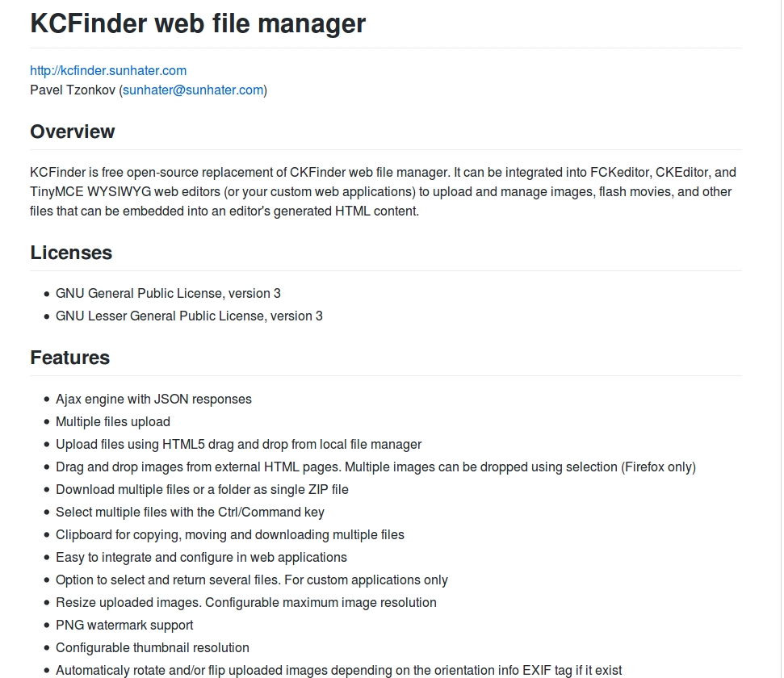Click the Features heading
This screenshot has height=678, width=784.
[x=70, y=358]
